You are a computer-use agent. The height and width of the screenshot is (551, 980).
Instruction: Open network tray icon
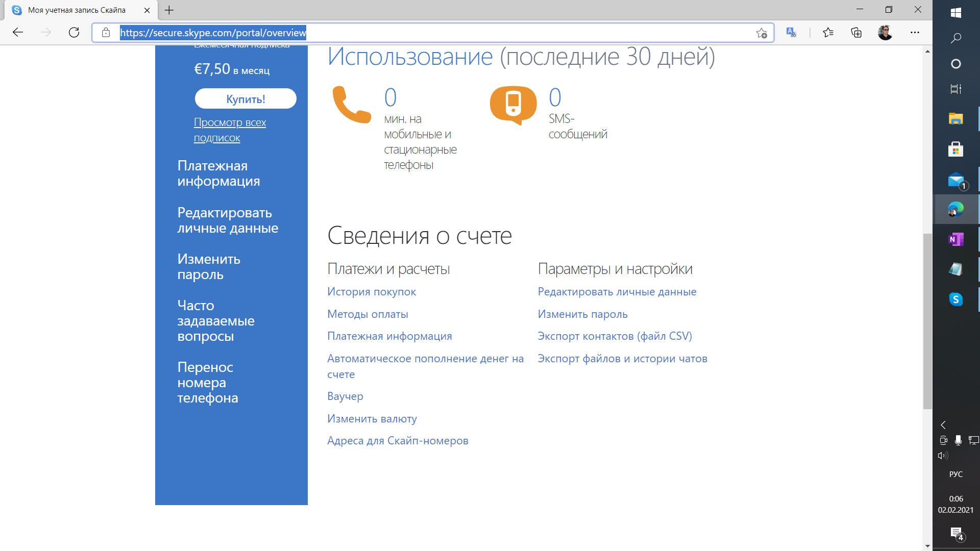pyautogui.click(x=974, y=440)
